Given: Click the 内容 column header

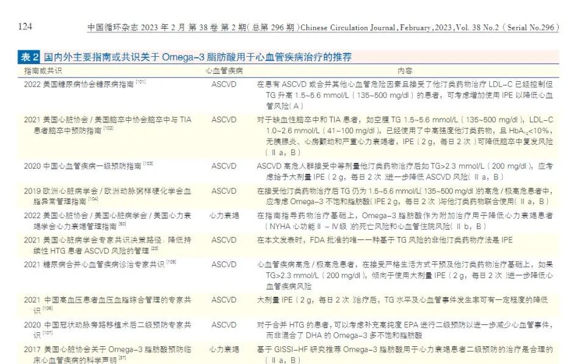Looking at the screenshot, I should [405, 71].
